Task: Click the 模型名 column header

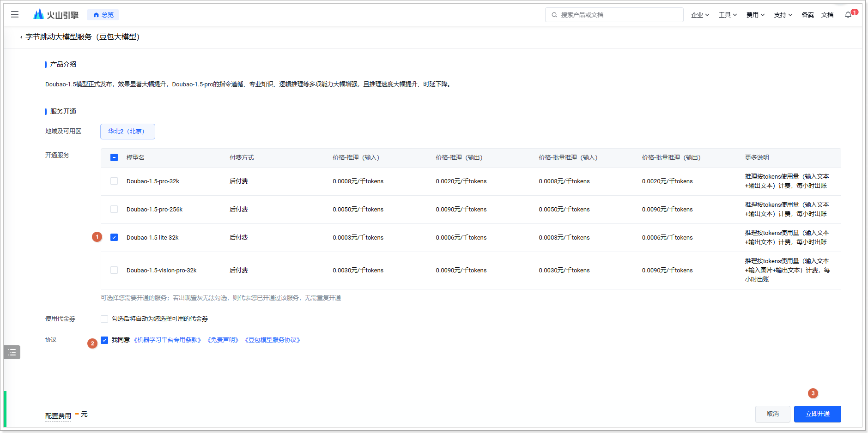Action: point(135,158)
